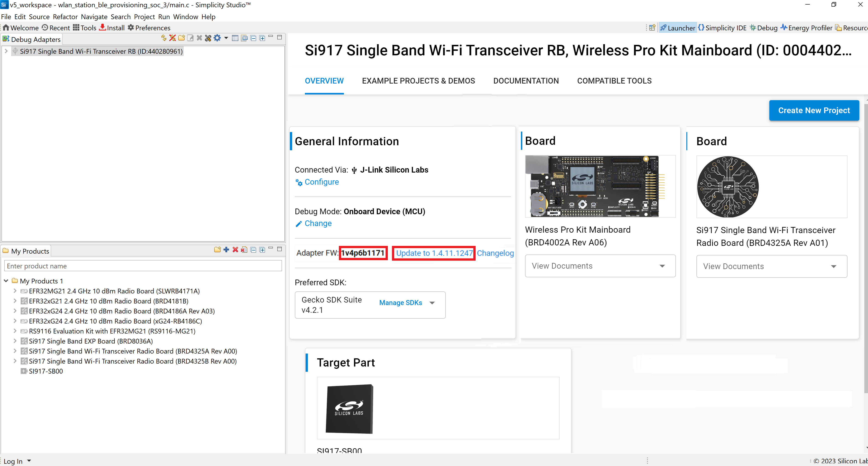Expand all in the Debug Adapters panel
Image resolution: width=868 pixels, height=466 pixels.
262,38
